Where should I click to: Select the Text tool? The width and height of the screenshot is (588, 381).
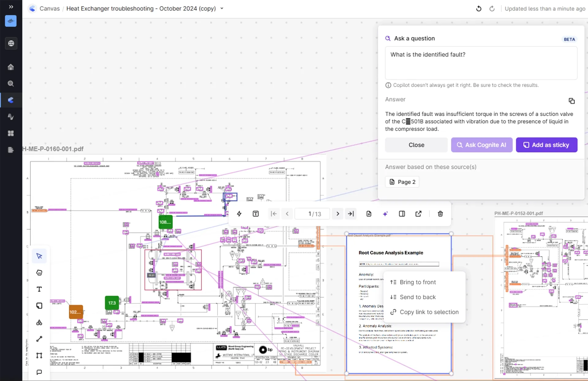tap(39, 289)
